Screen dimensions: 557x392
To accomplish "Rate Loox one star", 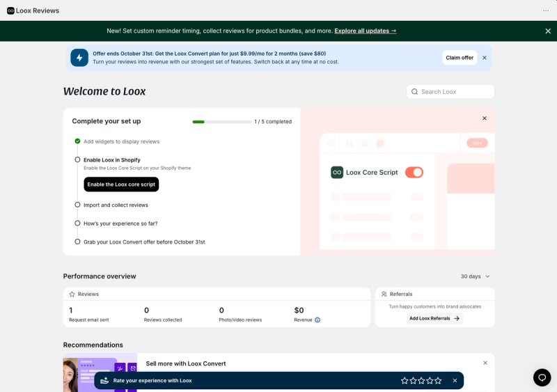I will coord(405,381).
